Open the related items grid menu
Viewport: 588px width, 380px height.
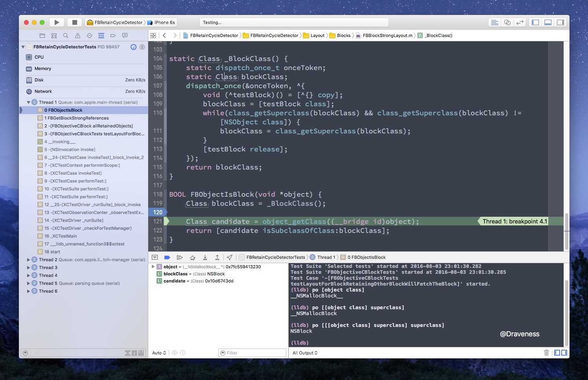pos(153,35)
